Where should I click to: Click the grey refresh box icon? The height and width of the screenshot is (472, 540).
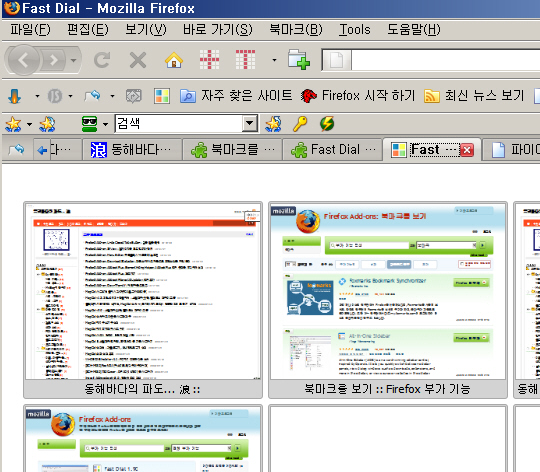(134, 96)
